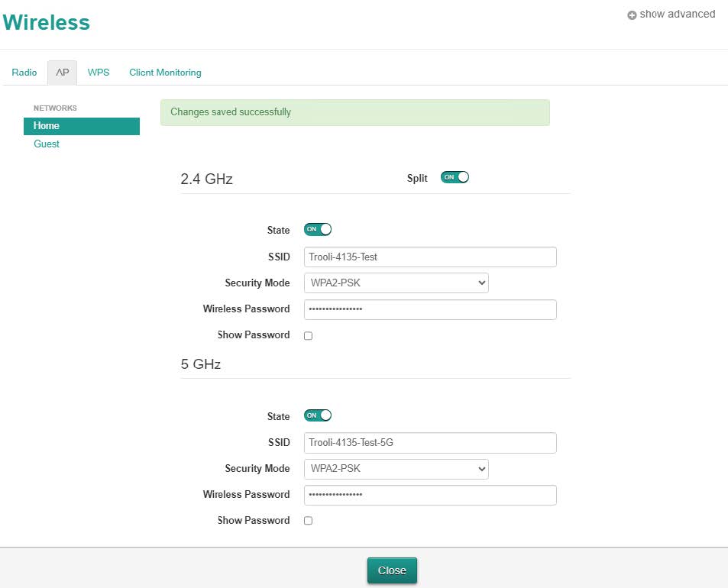Click the show advanced plus icon
This screenshot has height=588, width=728.
pos(632,14)
